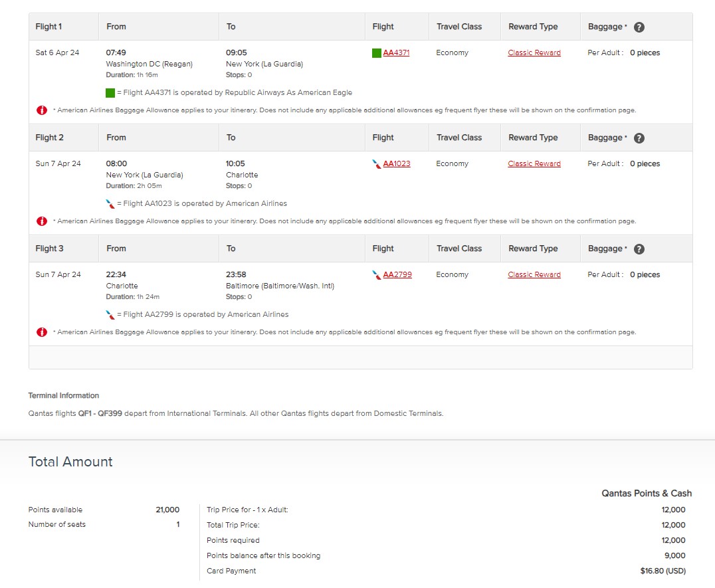The image size is (715, 588).
Task: Select the 09:05 La Guardia arrival time
Action: tap(236, 52)
